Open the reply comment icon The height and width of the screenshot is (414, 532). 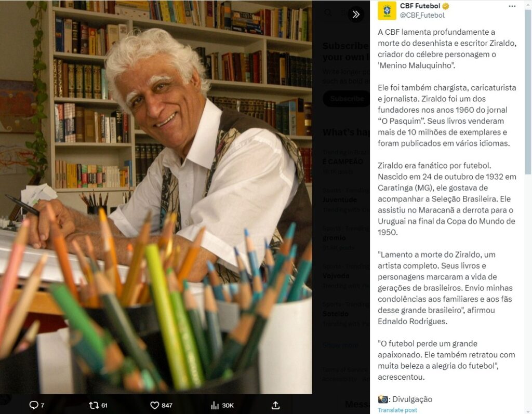pos(34,405)
